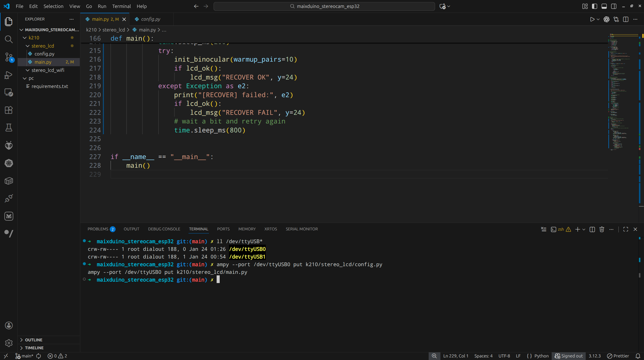Image resolution: width=644 pixels, height=360 pixels.
Task: Open the Terminal menu
Action: [x=121, y=6]
